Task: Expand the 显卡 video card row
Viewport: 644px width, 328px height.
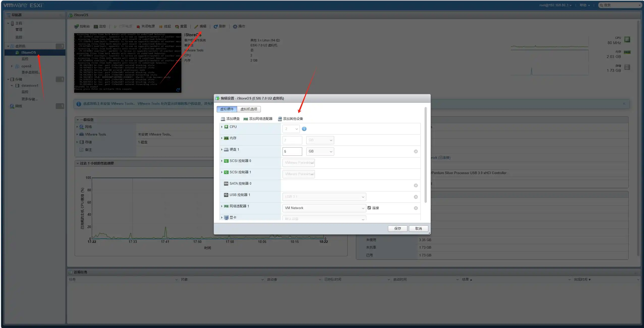Action: pyautogui.click(x=222, y=217)
